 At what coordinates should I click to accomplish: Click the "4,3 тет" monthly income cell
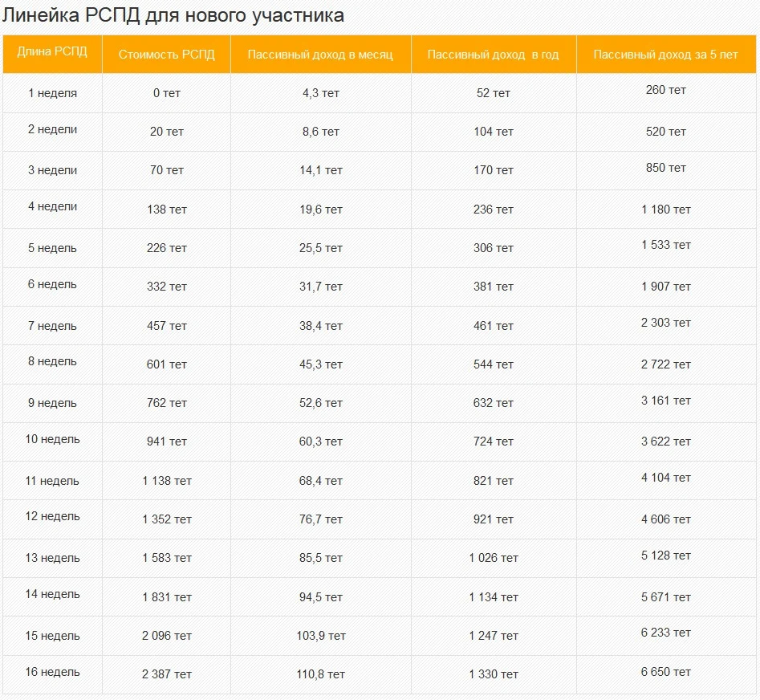click(320, 92)
